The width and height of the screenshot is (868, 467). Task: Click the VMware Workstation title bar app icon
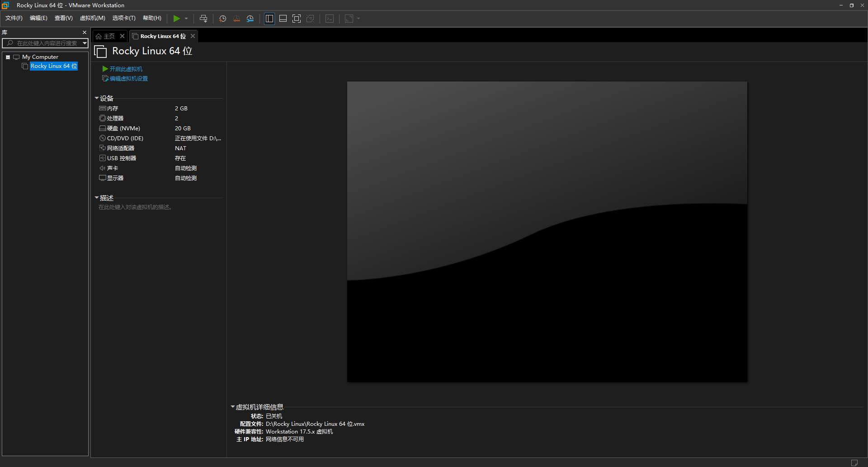[5, 5]
